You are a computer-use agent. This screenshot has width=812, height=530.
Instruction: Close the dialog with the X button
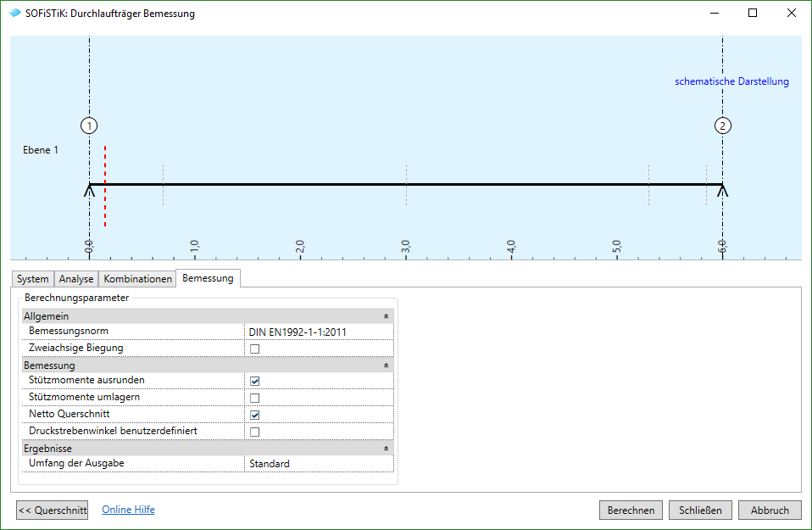point(791,14)
